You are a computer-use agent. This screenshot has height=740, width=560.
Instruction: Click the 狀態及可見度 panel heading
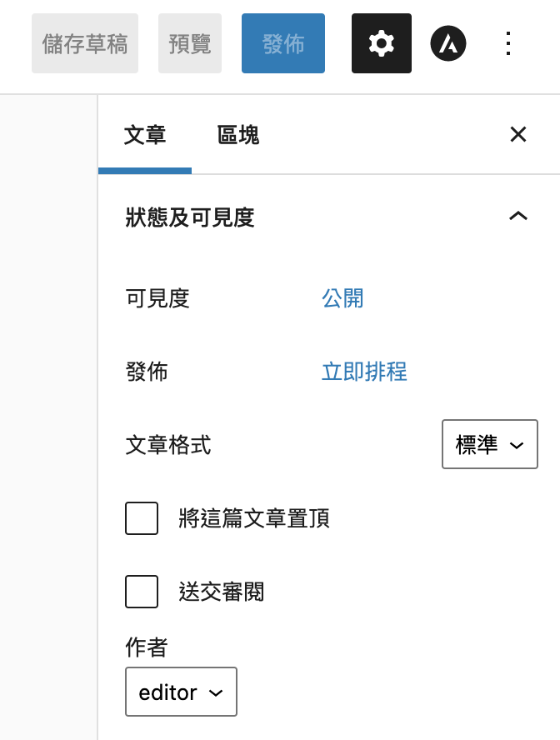[190, 217]
